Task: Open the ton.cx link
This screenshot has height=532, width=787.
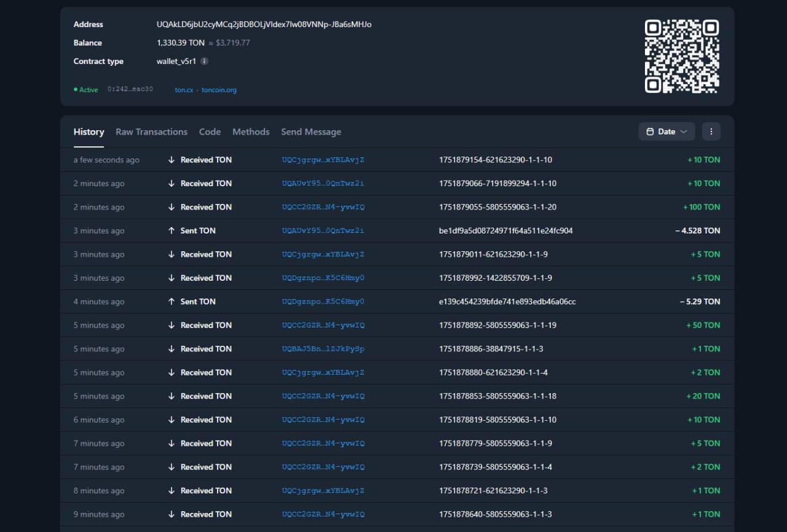Action: pos(184,90)
